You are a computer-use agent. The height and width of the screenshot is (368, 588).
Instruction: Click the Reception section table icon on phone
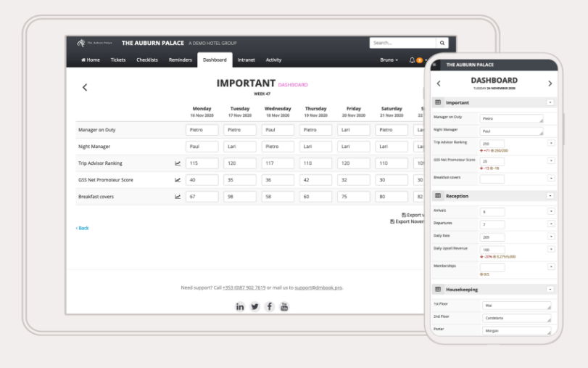tap(438, 196)
